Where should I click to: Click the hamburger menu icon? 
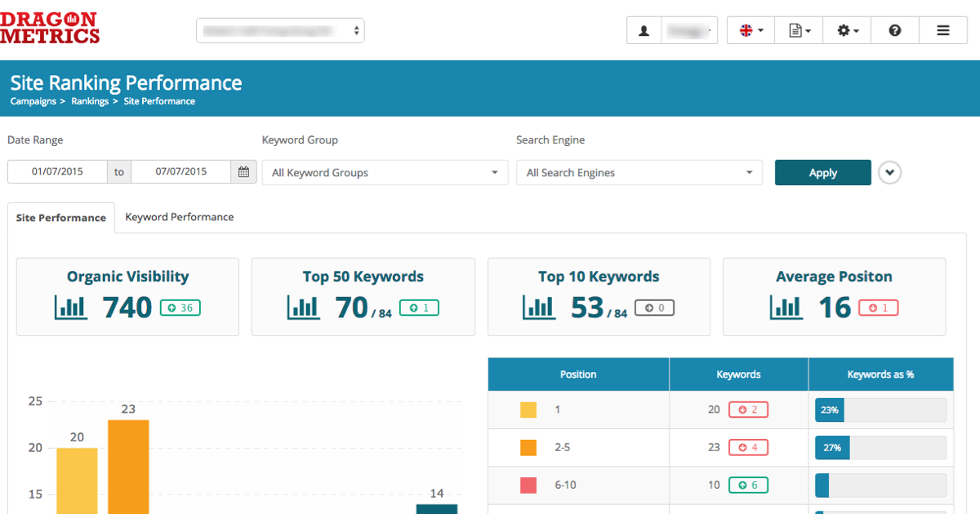(943, 30)
